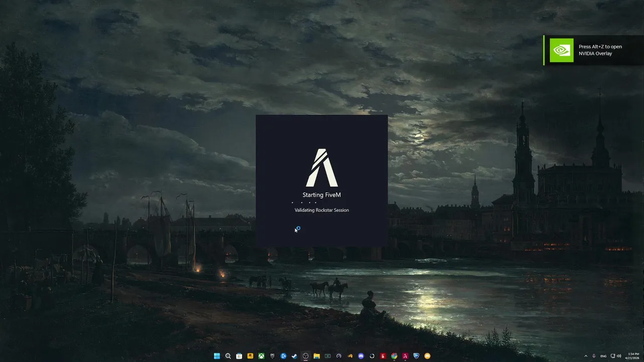Switch to FiveM in the taskbar

pos(405,356)
